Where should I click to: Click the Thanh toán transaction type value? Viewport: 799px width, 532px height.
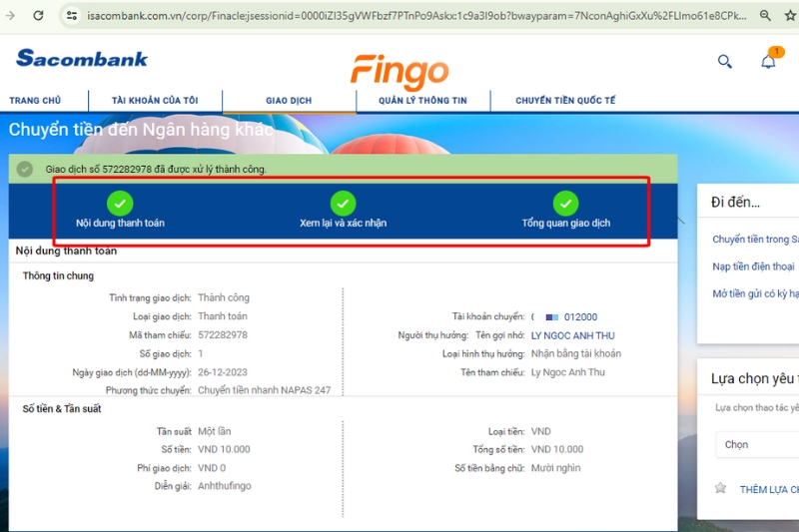(223, 316)
